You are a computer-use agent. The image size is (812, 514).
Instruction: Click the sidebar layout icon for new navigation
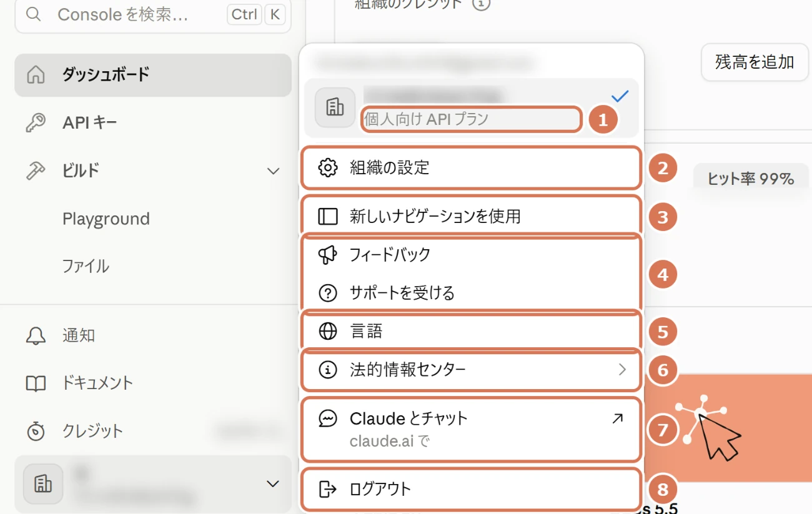(x=328, y=216)
